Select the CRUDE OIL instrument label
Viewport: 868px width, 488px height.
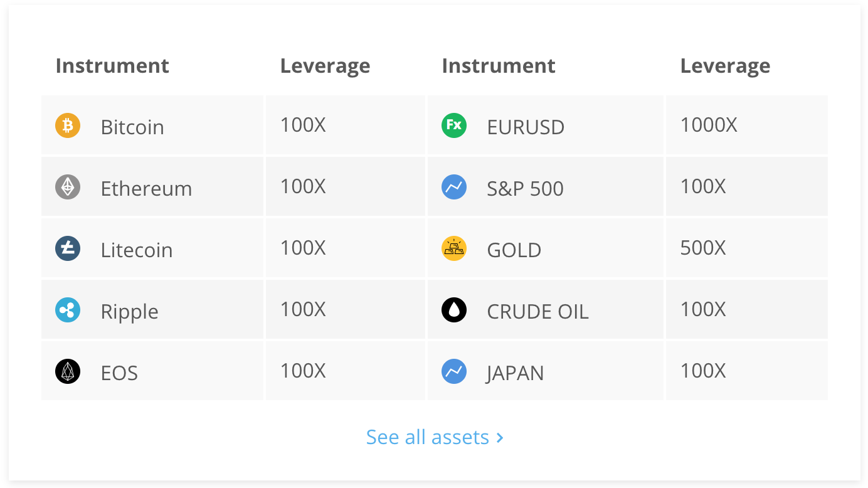(537, 312)
